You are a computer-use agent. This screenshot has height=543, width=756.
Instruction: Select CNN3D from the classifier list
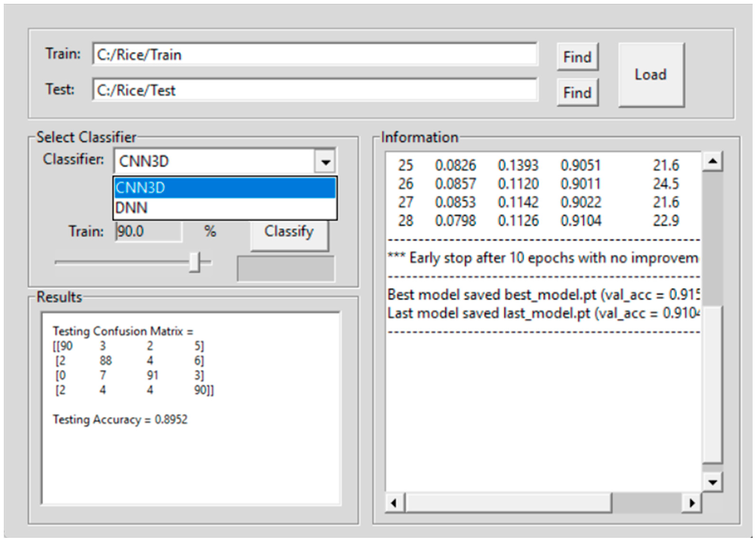(x=225, y=188)
